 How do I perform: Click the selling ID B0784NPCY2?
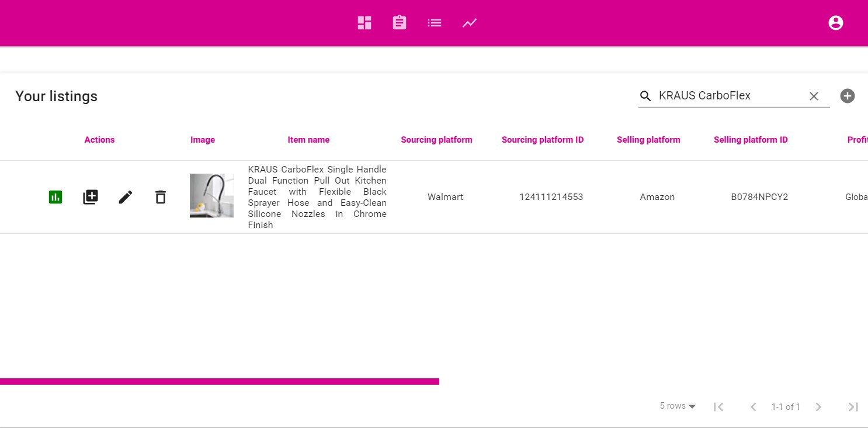coord(759,197)
